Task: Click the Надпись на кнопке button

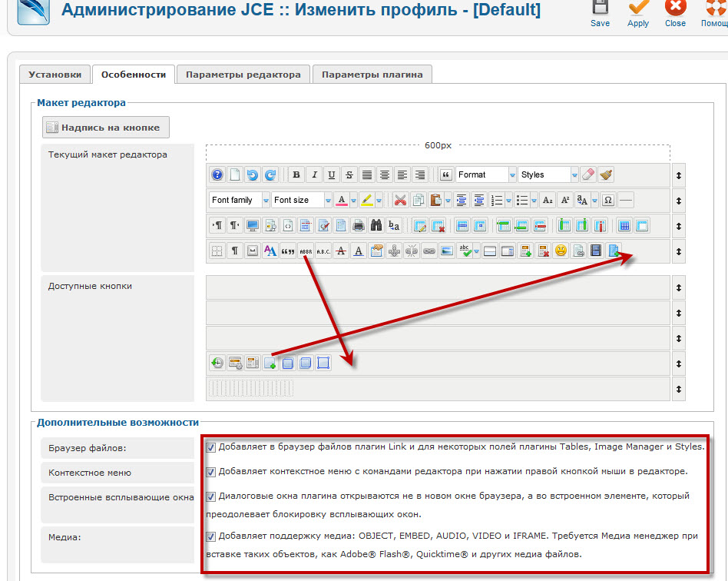Action: pyautogui.click(x=106, y=128)
